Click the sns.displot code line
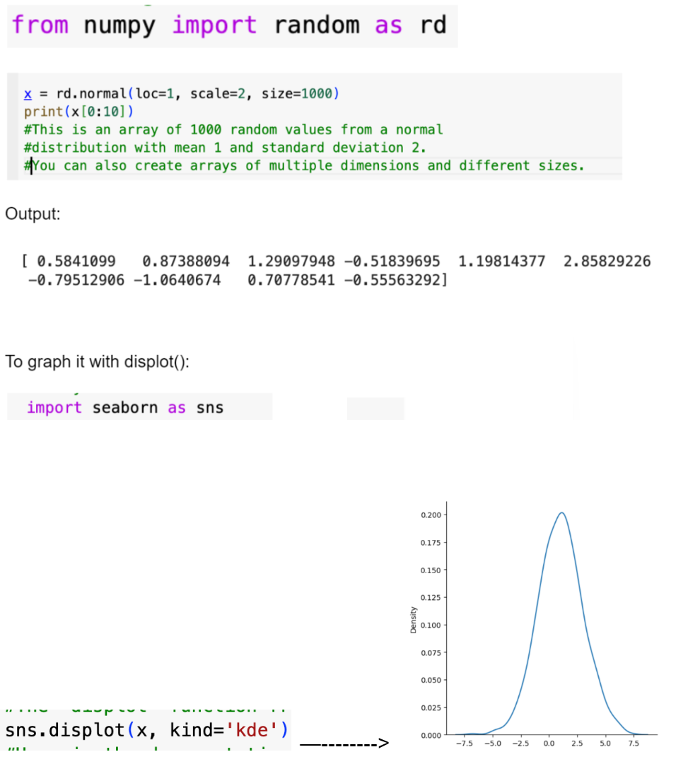The width and height of the screenshot is (700, 764). [x=147, y=730]
